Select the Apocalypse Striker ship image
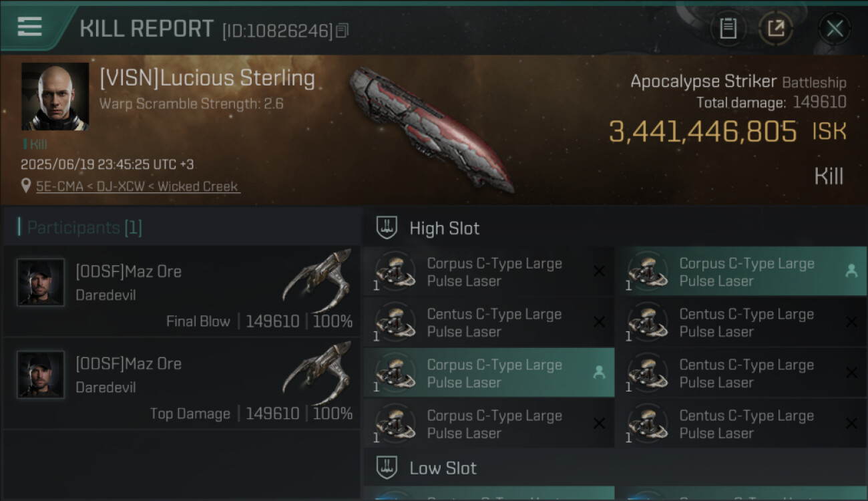Viewport: 868px width, 501px height. [x=431, y=128]
